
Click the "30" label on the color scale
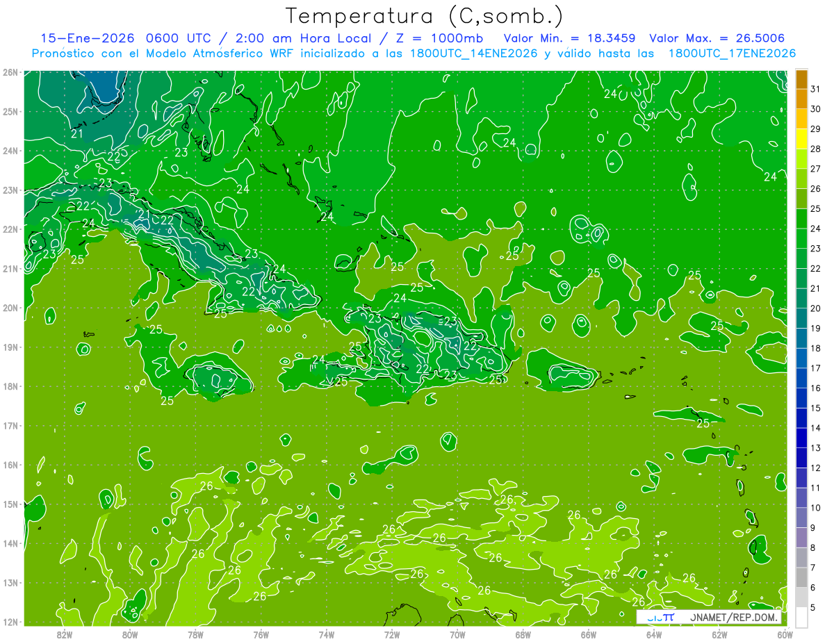point(816,109)
